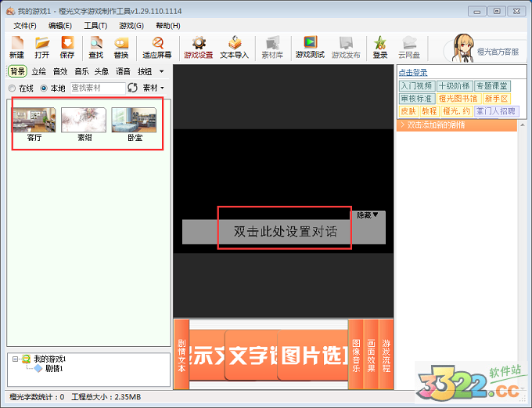
Task: Open the 画面效果 vertical tab
Action: click(x=371, y=355)
